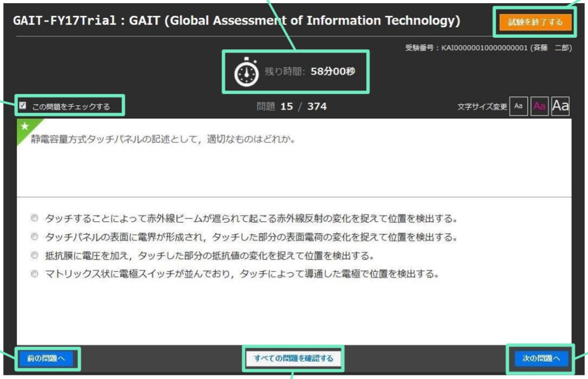Go to previous question via 前の問題へ
The height and width of the screenshot is (379, 588).
pyautogui.click(x=46, y=356)
